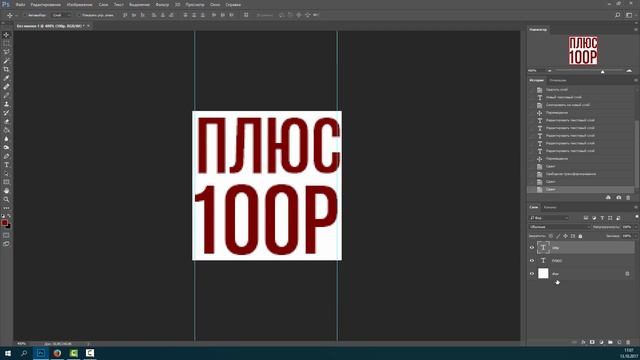Click delete layer trash icon
The image size is (640, 360).
click(x=628, y=342)
